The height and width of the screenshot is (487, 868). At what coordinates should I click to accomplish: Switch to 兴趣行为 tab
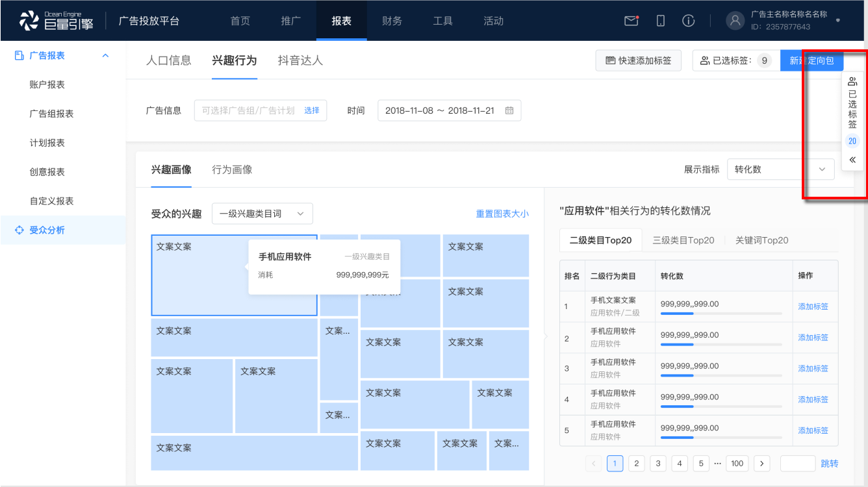[x=235, y=60]
